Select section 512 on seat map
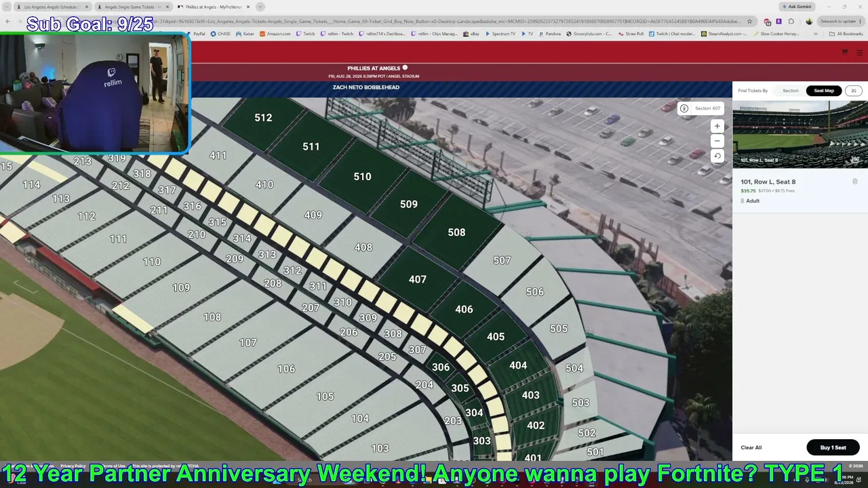868x488 pixels. [263, 118]
